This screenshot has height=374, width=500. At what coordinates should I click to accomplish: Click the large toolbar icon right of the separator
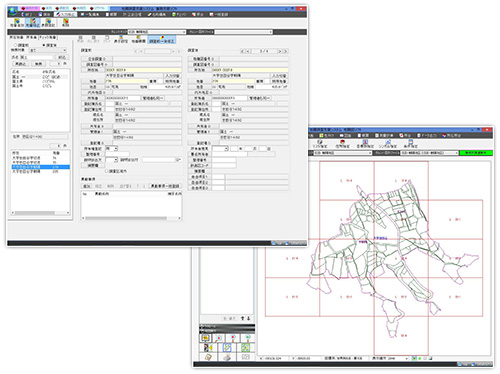tap(66, 23)
